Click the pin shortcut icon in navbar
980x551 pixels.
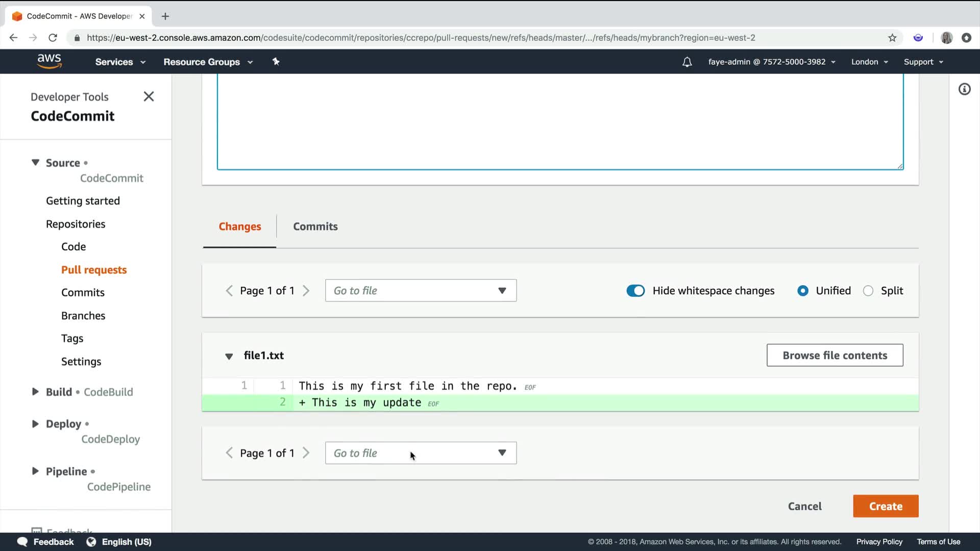click(276, 62)
